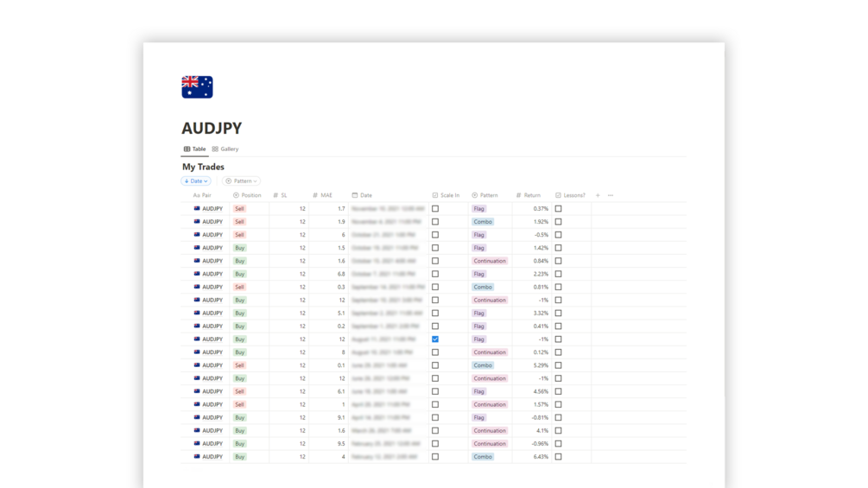This screenshot has height=488, width=868.
Task: Select the MAE cell showing 5.1
Action: tap(329, 314)
